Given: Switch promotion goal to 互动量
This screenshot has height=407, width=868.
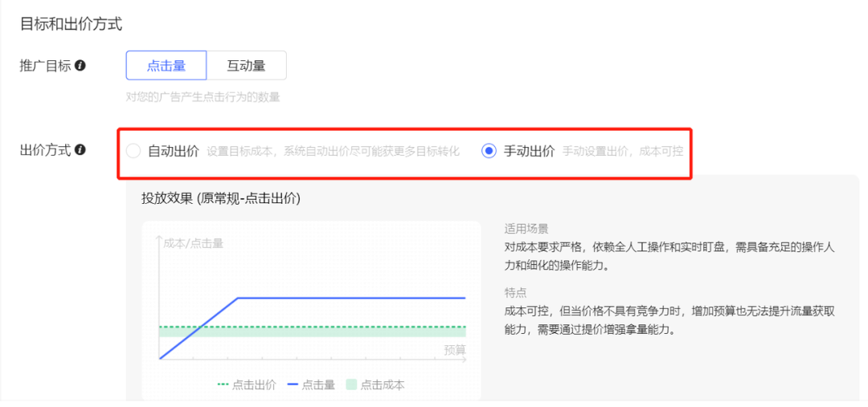Looking at the screenshot, I should coord(246,66).
